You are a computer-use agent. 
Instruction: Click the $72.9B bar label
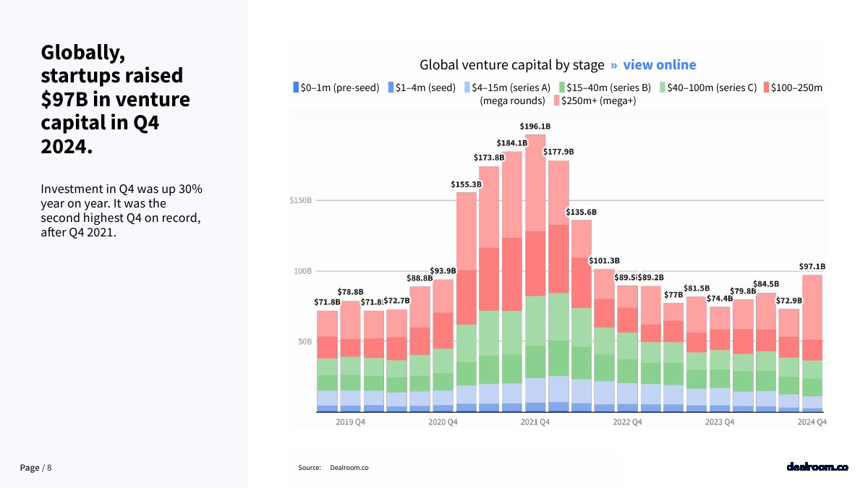(788, 300)
